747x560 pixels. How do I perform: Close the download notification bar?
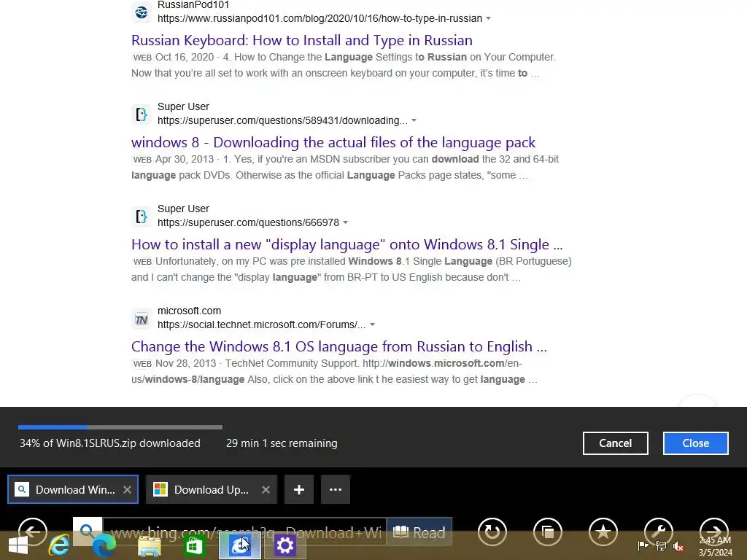(695, 443)
